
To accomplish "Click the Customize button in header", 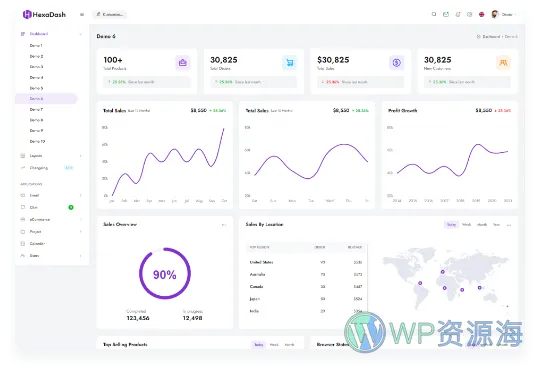I will 110,14.
